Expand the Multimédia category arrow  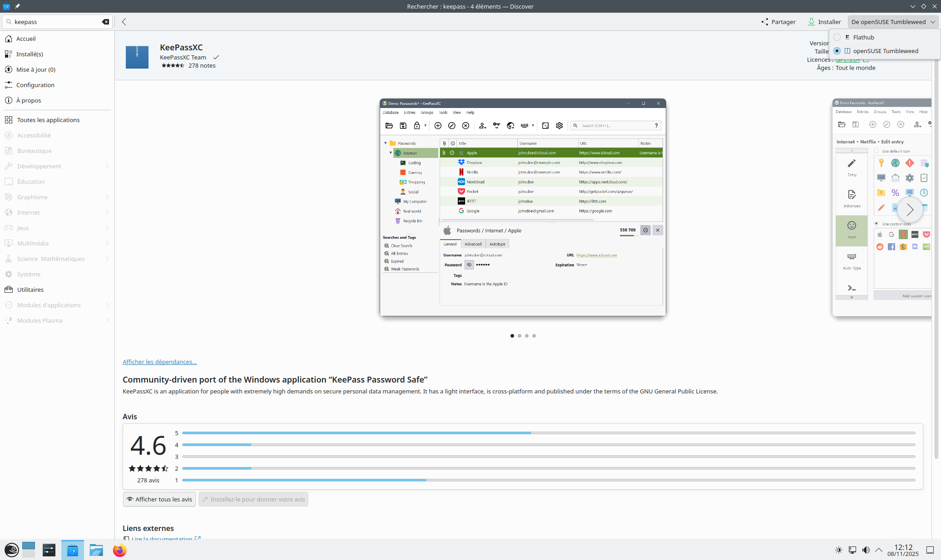pyautogui.click(x=107, y=243)
